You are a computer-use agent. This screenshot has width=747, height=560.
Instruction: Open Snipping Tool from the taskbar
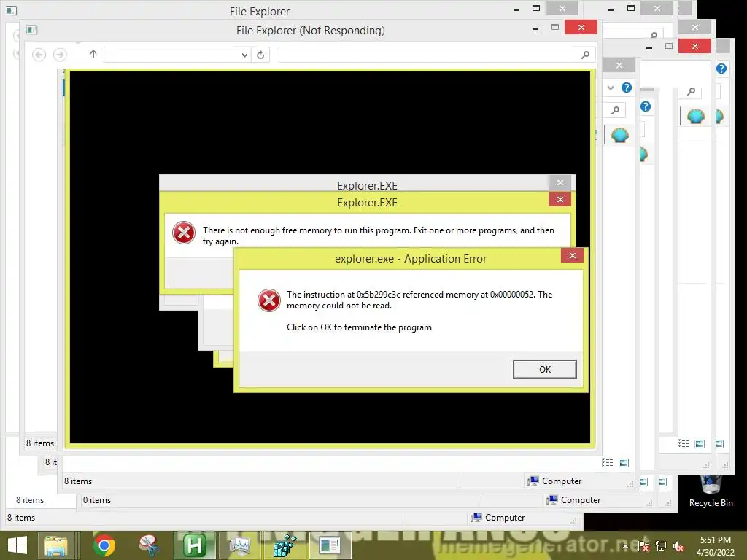pos(149,545)
